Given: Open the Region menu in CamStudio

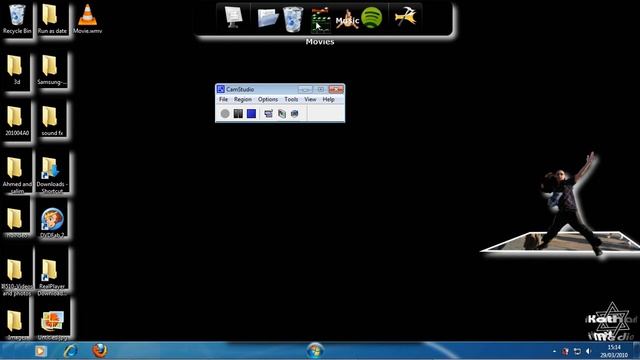Looking at the screenshot, I should [242, 99].
